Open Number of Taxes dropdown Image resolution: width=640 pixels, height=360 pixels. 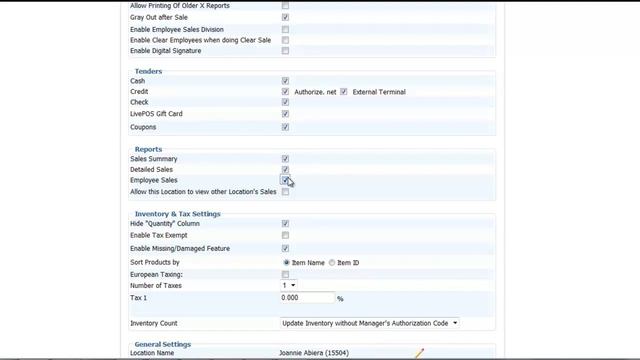click(289, 285)
